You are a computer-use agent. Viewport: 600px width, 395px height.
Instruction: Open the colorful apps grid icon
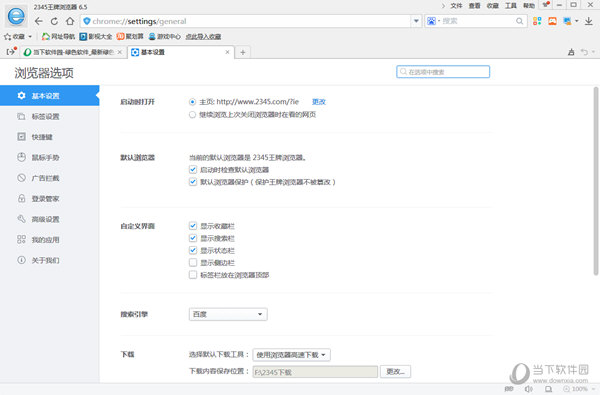[537, 21]
